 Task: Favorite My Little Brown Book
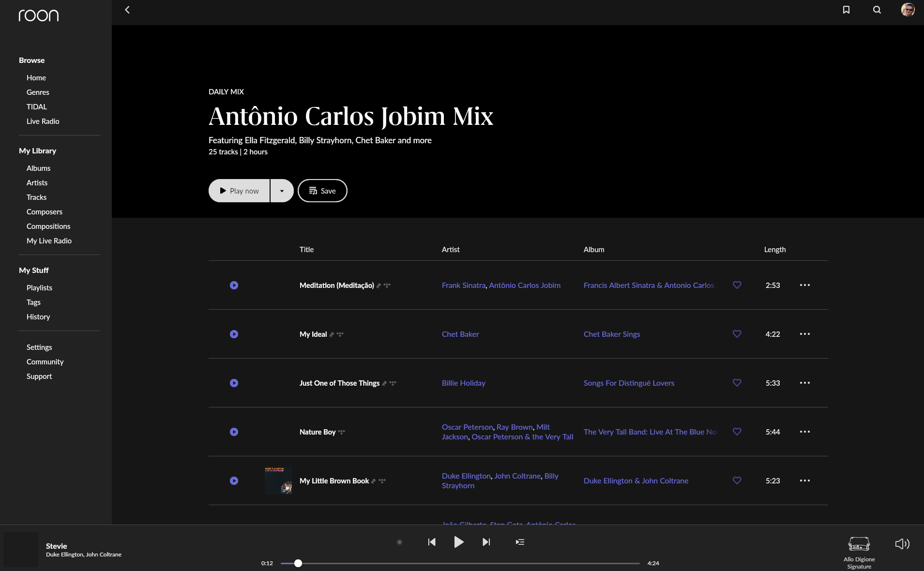[x=737, y=481]
